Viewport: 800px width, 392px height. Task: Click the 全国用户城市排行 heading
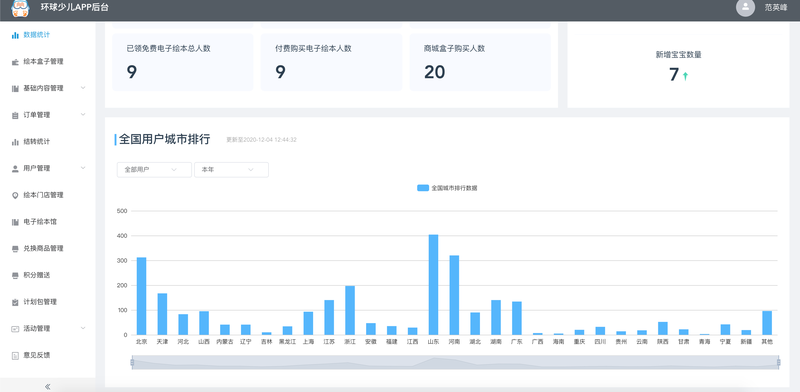click(x=164, y=139)
